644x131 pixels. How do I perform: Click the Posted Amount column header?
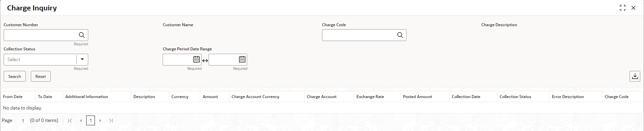tap(417, 97)
